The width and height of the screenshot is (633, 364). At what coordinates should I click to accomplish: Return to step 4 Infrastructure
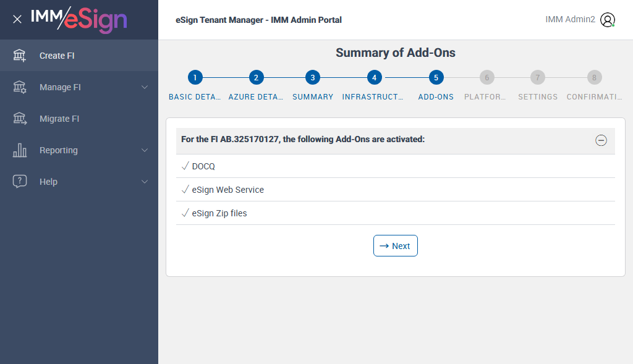373,78
